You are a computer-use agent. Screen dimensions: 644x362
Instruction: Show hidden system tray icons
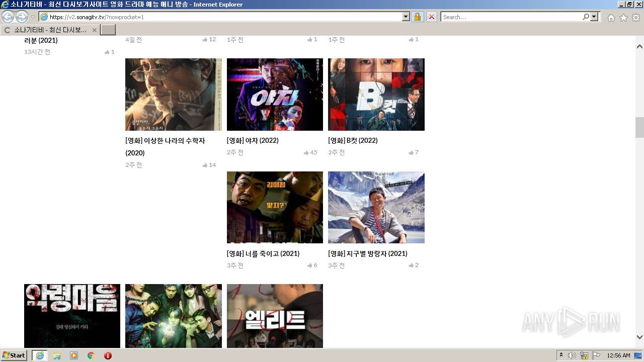[x=561, y=355]
